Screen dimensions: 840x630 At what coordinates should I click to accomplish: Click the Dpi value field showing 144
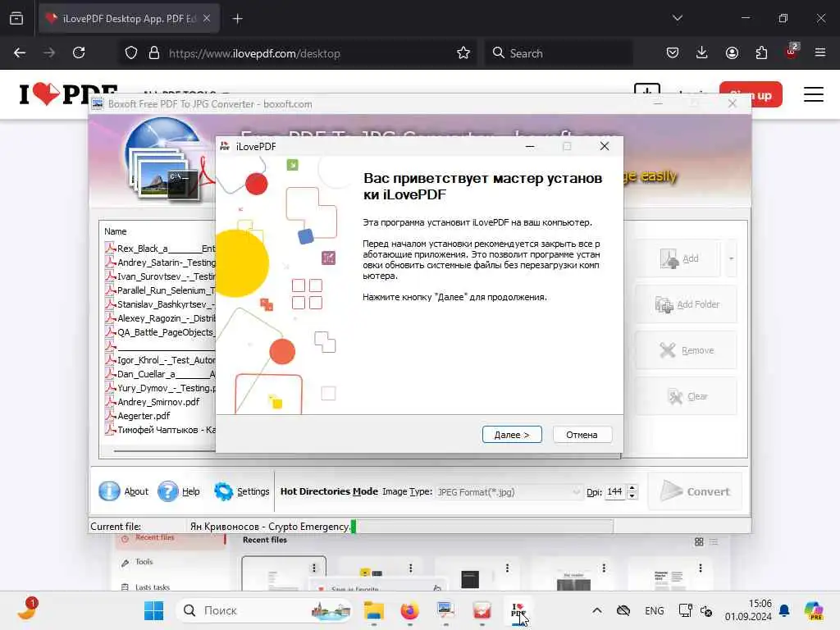[x=615, y=492]
